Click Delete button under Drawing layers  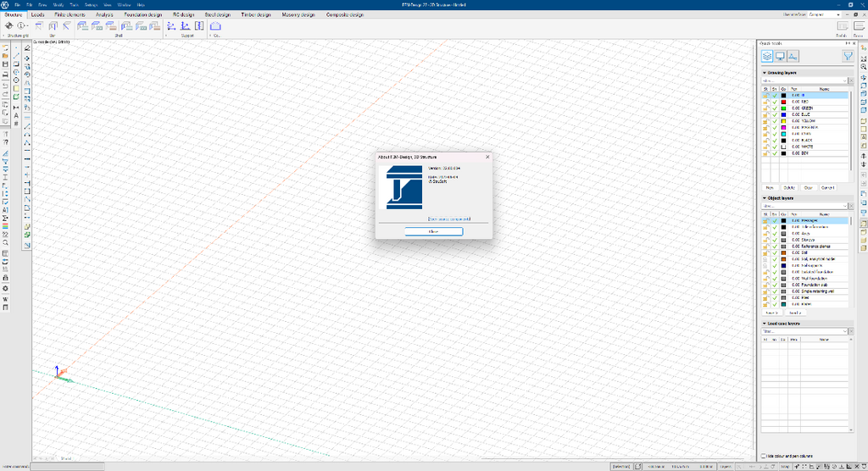pos(789,187)
